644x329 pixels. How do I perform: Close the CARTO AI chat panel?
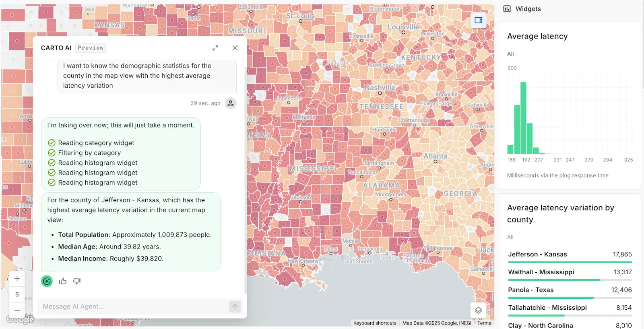point(235,48)
